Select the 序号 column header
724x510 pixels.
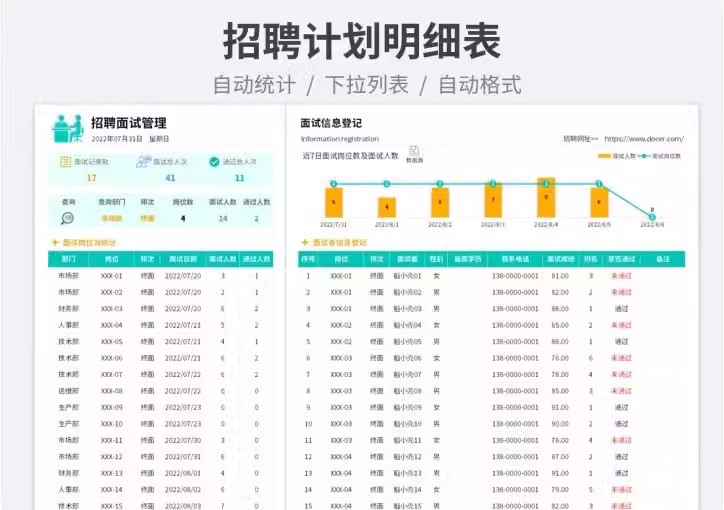[308, 259]
